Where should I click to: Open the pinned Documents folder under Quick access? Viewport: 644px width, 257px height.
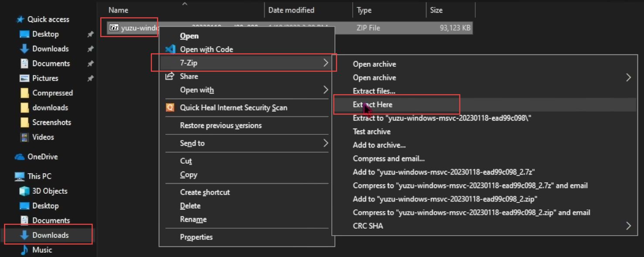pos(51,63)
